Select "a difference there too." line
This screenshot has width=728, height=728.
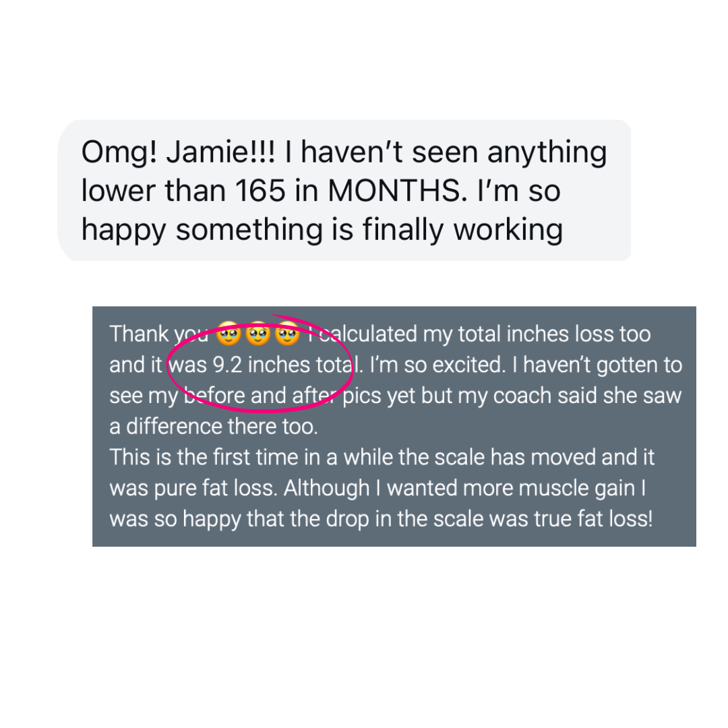[x=214, y=426]
